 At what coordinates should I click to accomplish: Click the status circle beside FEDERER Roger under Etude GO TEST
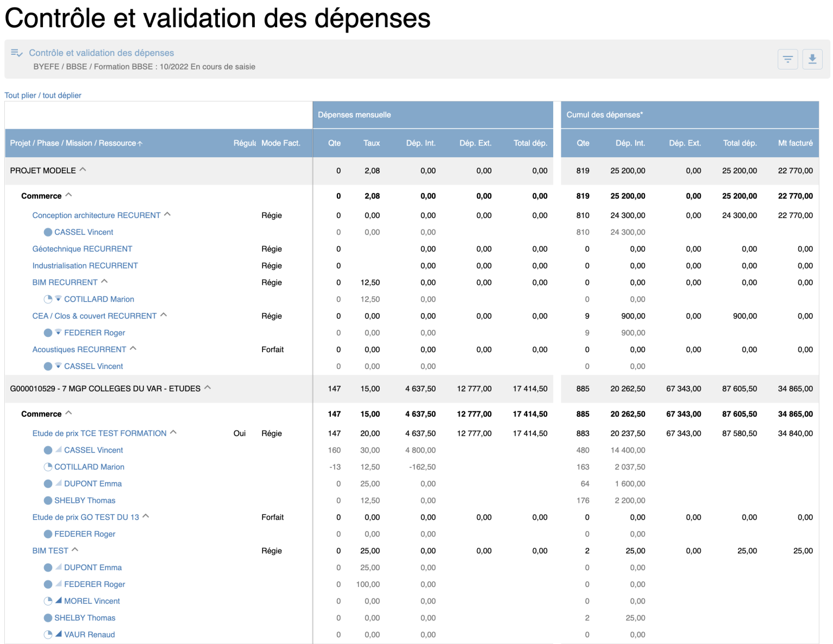click(48, 534)
